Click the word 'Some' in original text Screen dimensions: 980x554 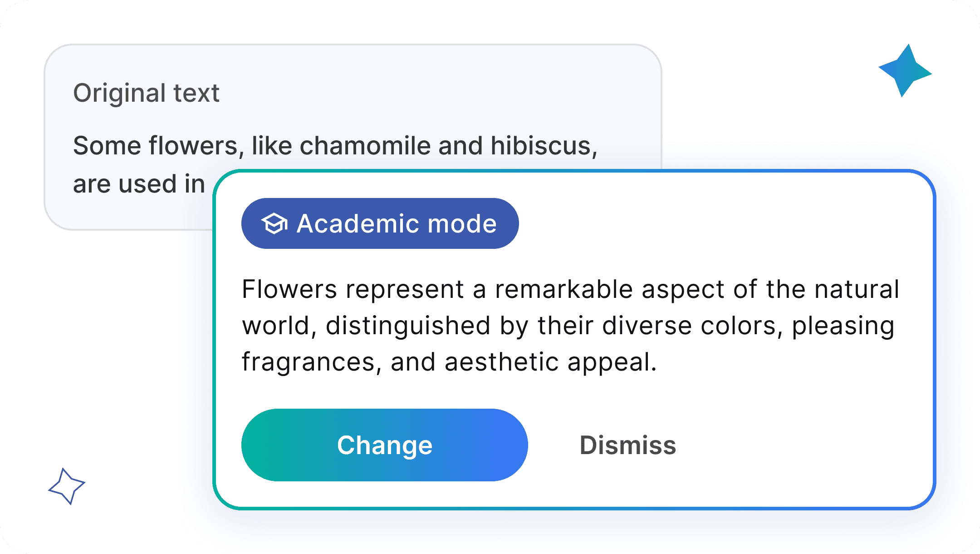107,146
